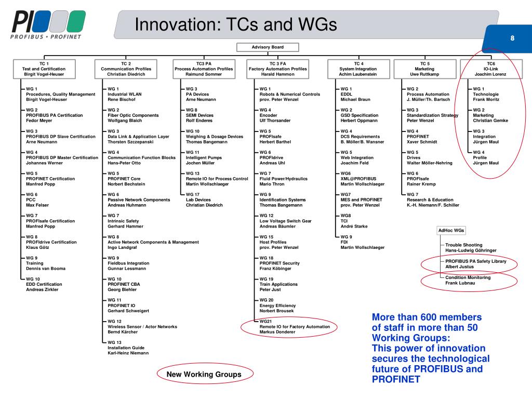Image resolution: width=532 pixels, height=399 pixels.
Task: Click Encoder Ulf Thorsander entry
Action: pos(275,115)
